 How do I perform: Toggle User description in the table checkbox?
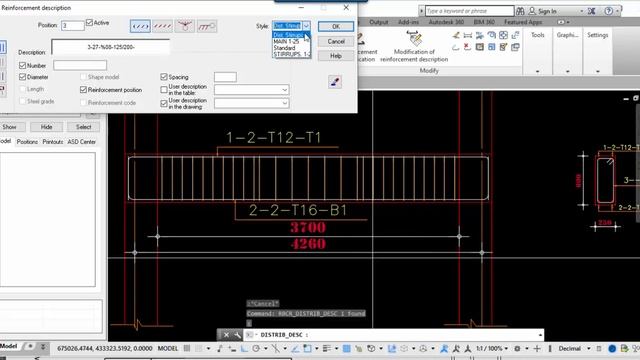click(164, 89)
